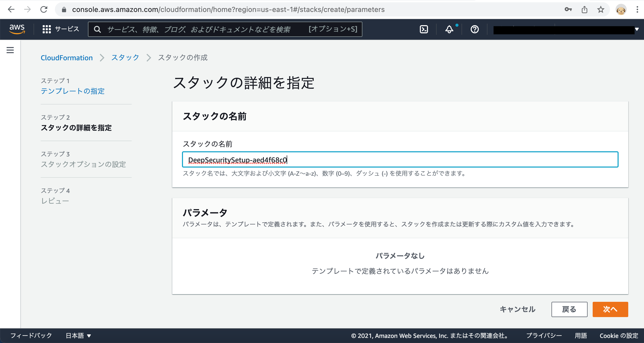644x343 pixels.
Task: Open the 日本語 language selector
Action: coord(78,336)
